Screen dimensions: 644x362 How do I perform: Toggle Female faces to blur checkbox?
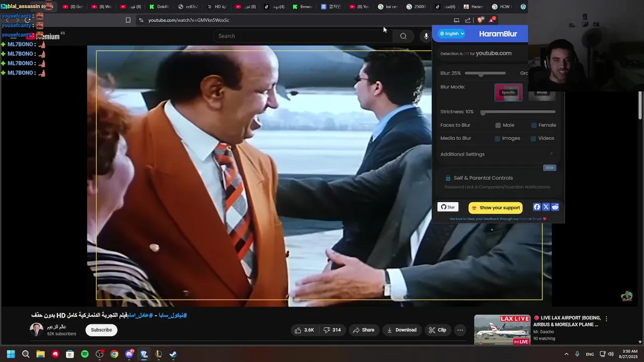click(534, 125)
